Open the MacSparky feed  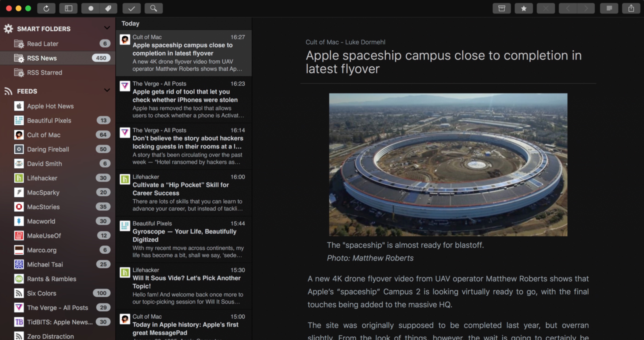click(x=58, y=192)
